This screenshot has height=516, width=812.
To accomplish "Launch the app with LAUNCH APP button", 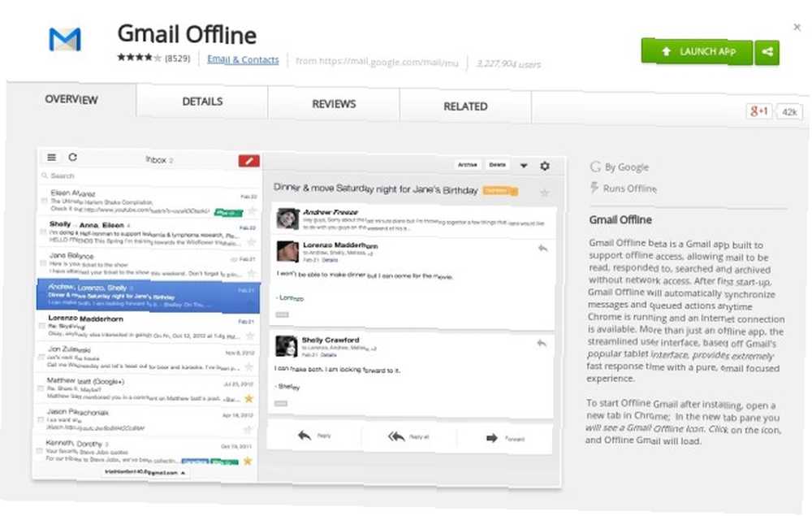I will (697, 52).
